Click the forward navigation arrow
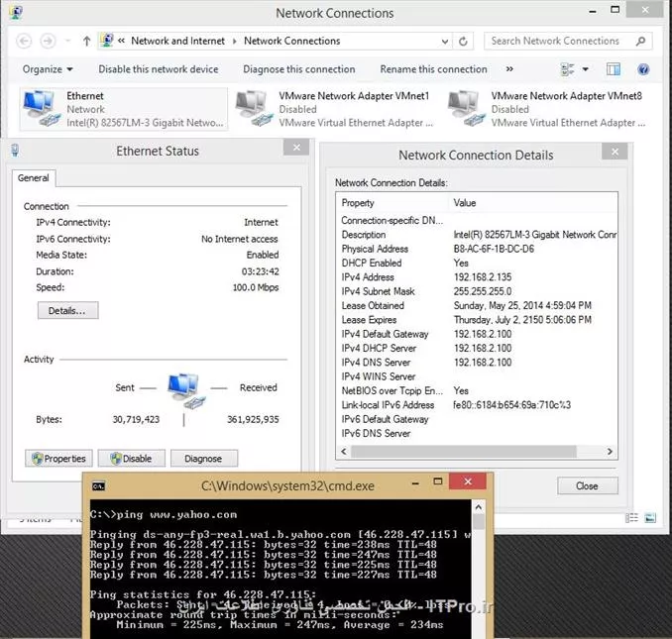This screenshot has width=672, height=639. click(48, 42)
